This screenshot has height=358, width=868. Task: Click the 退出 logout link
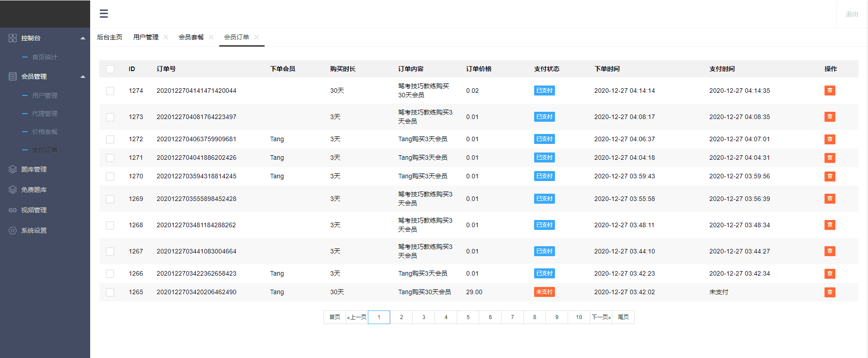click(852, 14)
